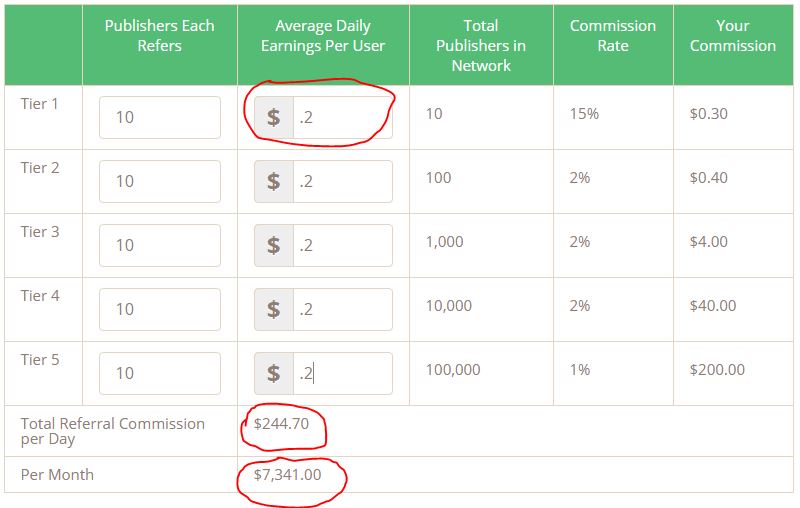This screenshot has height=508, width=800.
Task: Click the Commission Rate column header
Action: [613, 36]
